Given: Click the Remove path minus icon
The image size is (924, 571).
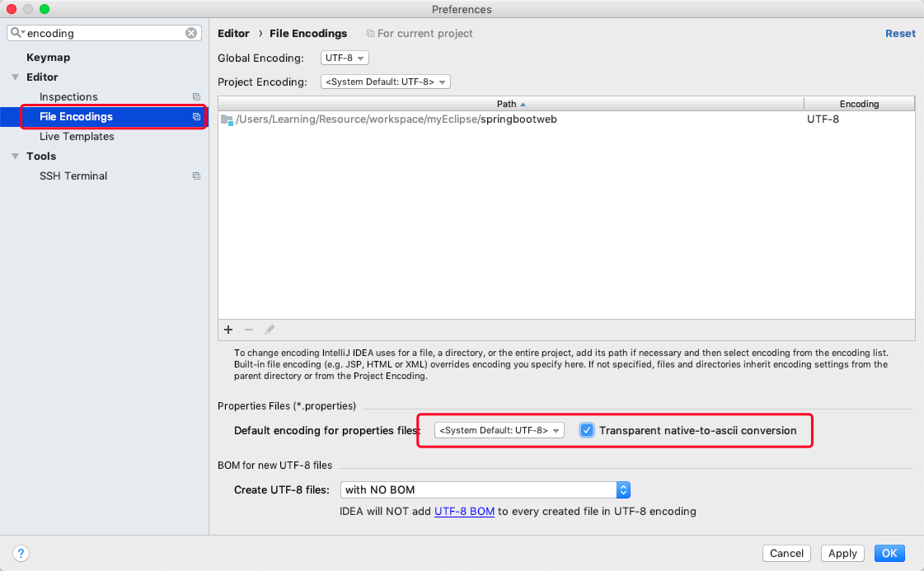Looking at the screenshot, I should (249, 330).
